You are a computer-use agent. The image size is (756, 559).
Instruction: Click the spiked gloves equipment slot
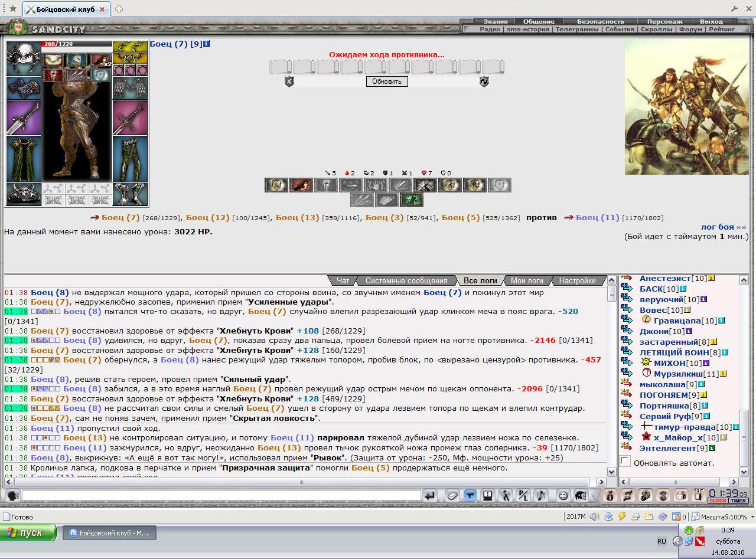click(130, 87)
